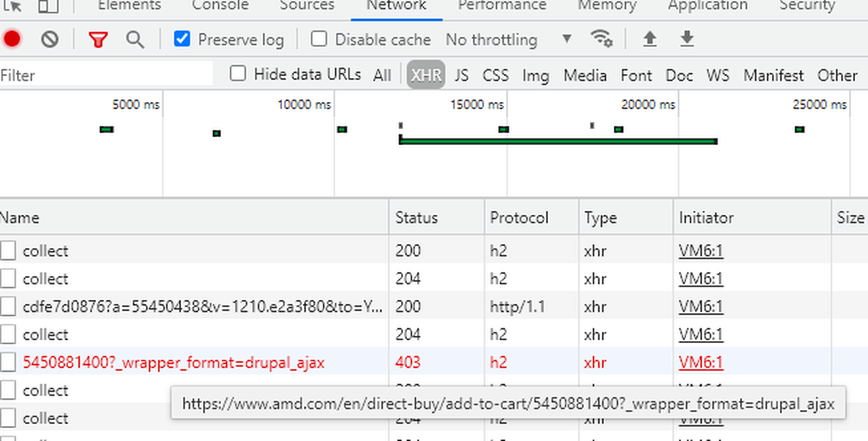Toggle the device toolbar icon

(48, 6)
